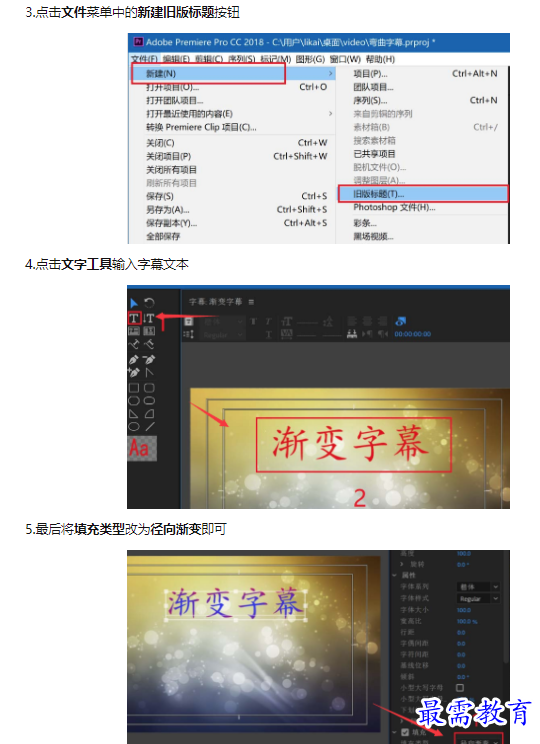540x744 pixels.
Task: Select the Vertical Area Type tool
Action: coord(149,331)
